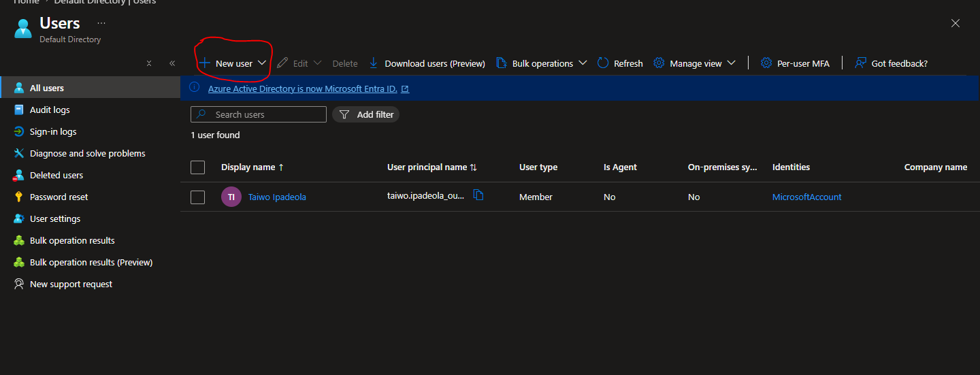980x375 pixels.
Task: Click the Bulk operations document icon
Action: pyautogui.click(x=502, y=63)
